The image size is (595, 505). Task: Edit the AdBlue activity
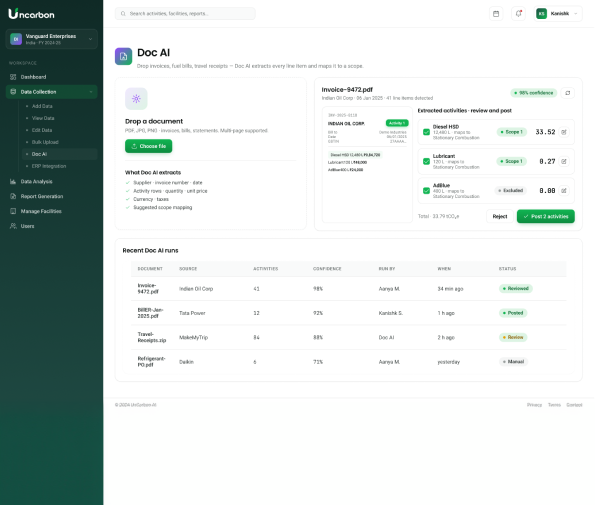tap(564, 190)
